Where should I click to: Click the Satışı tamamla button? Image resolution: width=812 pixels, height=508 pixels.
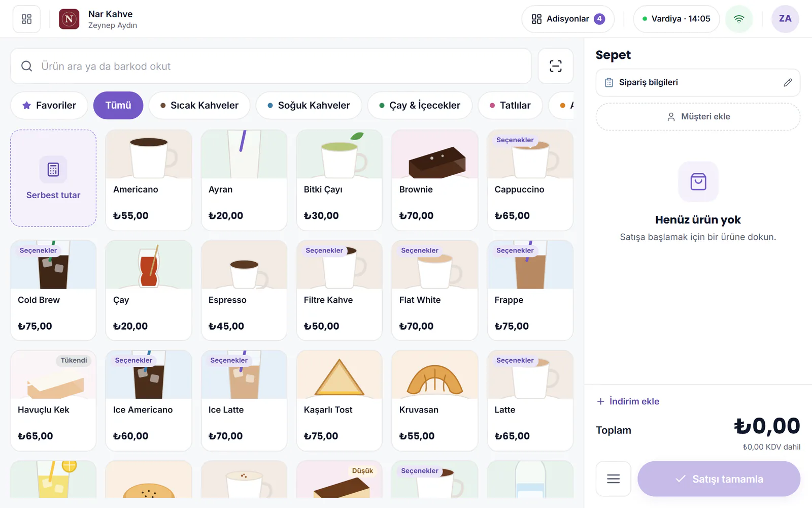click(719, 479)
